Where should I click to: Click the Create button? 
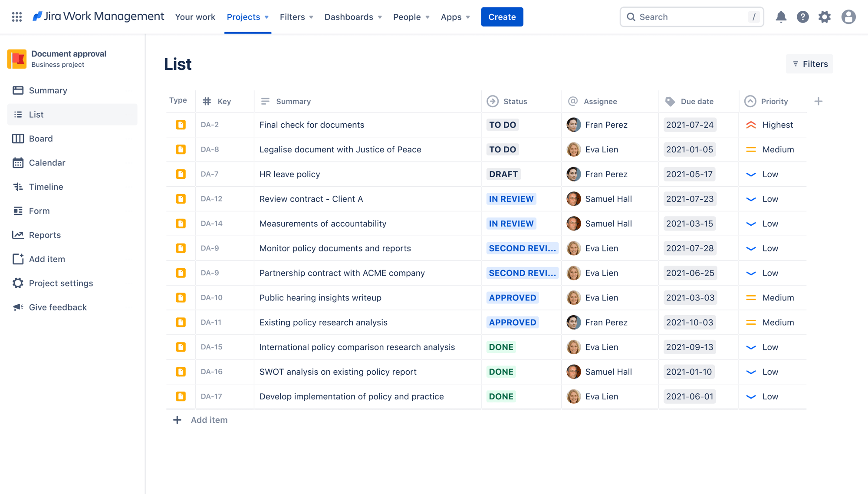[x=502, y=16]
